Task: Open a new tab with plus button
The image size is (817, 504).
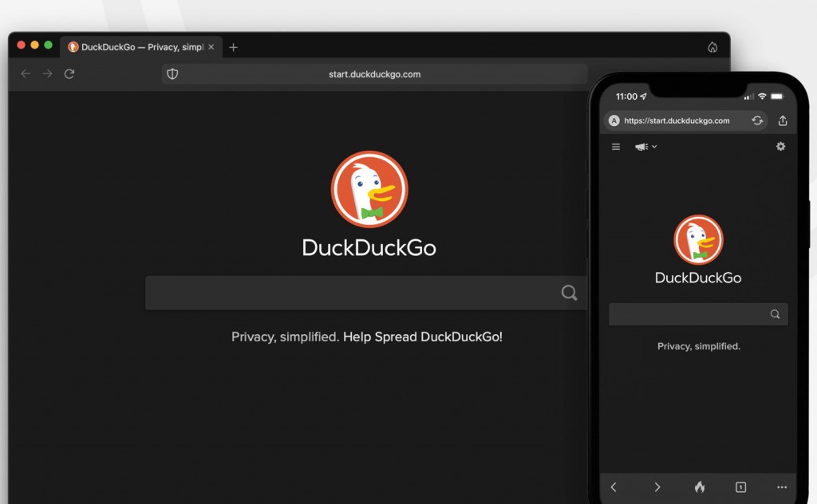Action: tap(233, 47)
